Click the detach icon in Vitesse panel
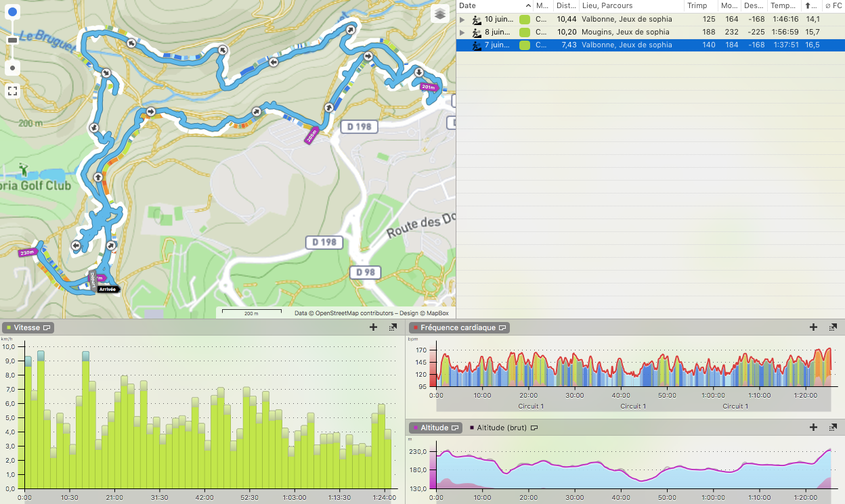The height and width of the screenshot is (504, 845). [x=393, y=327]
